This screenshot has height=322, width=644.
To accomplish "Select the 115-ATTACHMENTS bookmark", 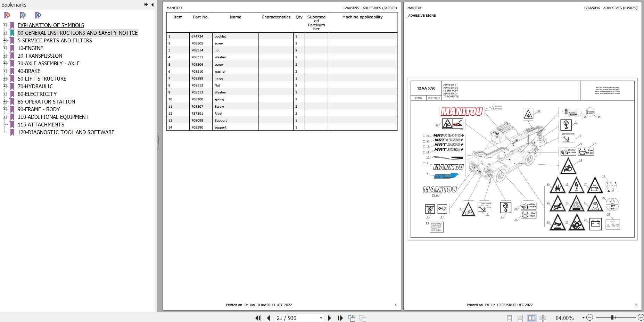I will click(x=41, y=125).
